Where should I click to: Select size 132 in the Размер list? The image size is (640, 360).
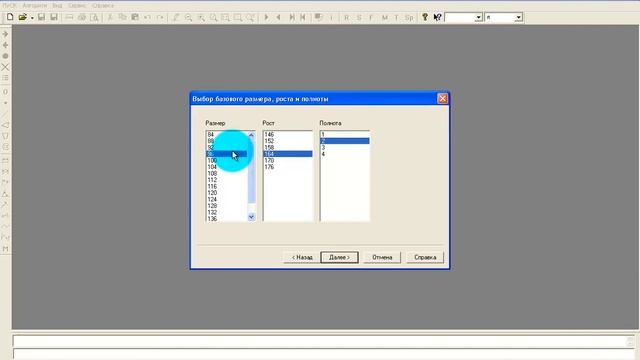[227, 213]
